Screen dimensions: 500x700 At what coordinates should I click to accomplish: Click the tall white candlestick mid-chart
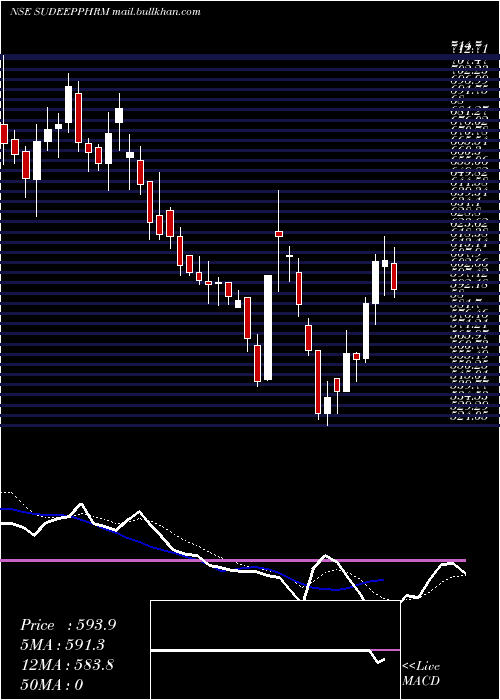point(268,327)
